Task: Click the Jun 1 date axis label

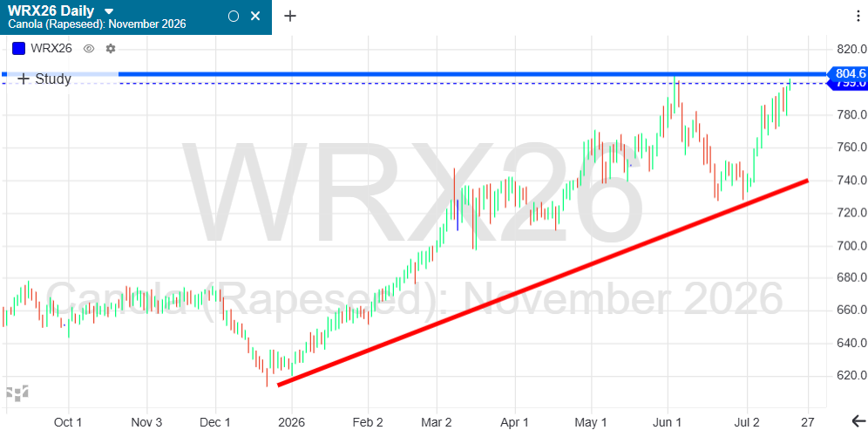Action: (668, 422)
